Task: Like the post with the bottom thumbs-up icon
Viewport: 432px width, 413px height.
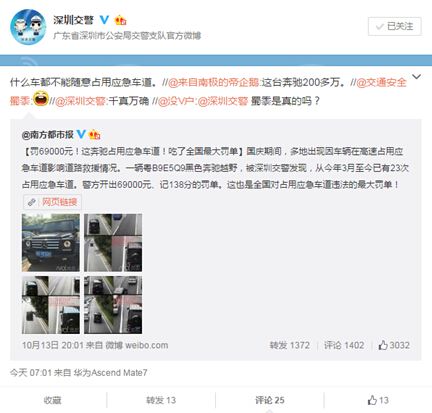Action: pos(372,400)
